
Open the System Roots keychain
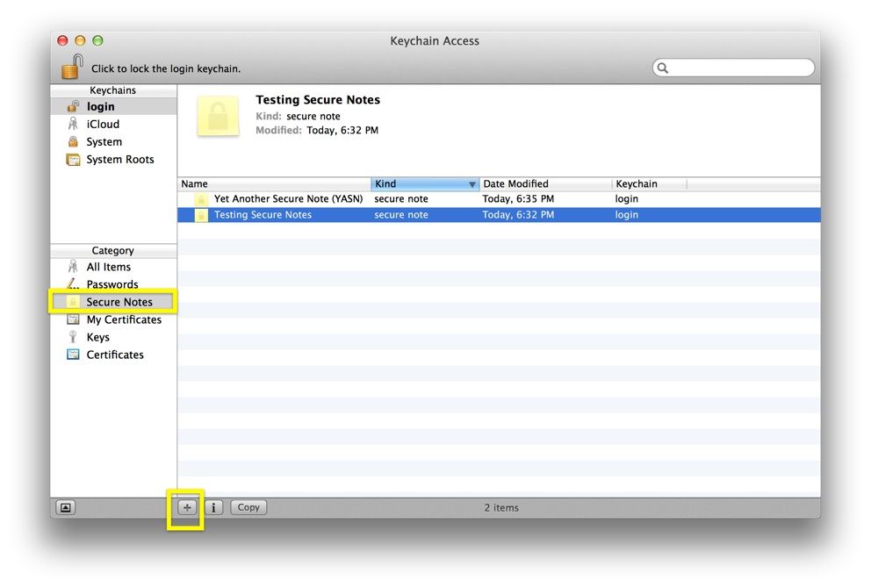119,160
